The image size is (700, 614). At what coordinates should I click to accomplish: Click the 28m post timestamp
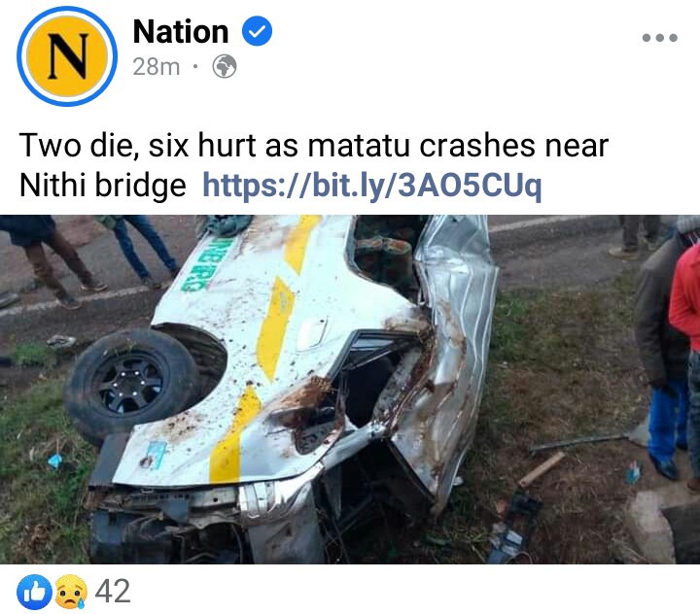click(x=157, y=67)
